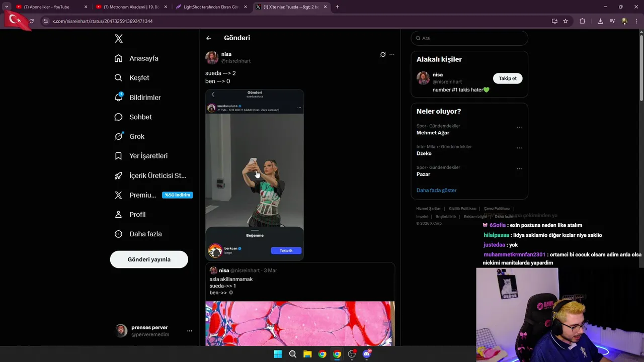Bookmark this page with star icon
644x362 pixels.
pyautogui.click(x=566, y=21)
